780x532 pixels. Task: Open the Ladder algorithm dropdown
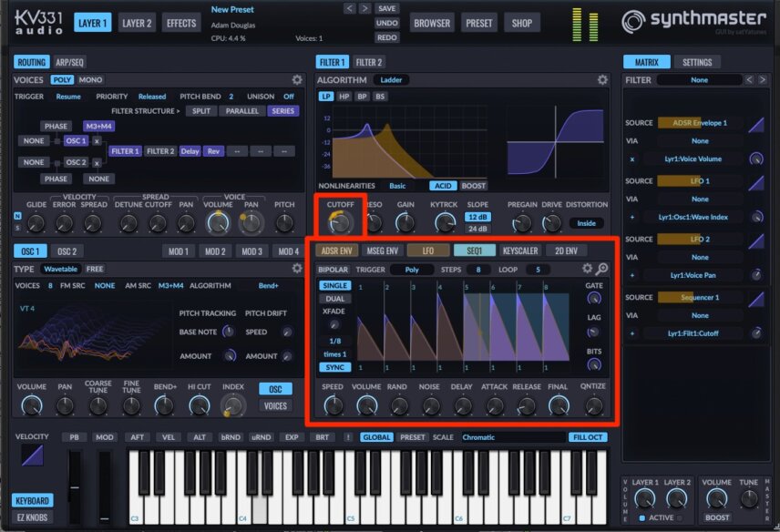pyautogui.click(x=391, y=79)
